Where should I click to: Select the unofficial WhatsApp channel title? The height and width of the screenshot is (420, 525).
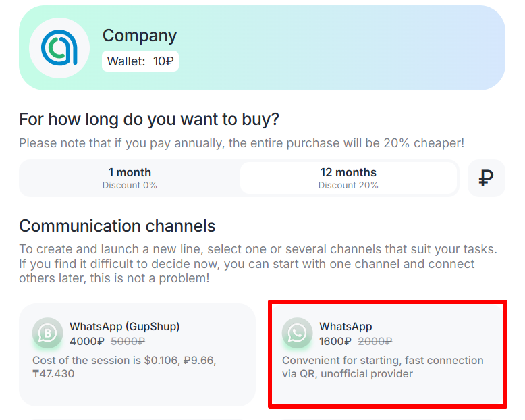[x=346, y=327]
